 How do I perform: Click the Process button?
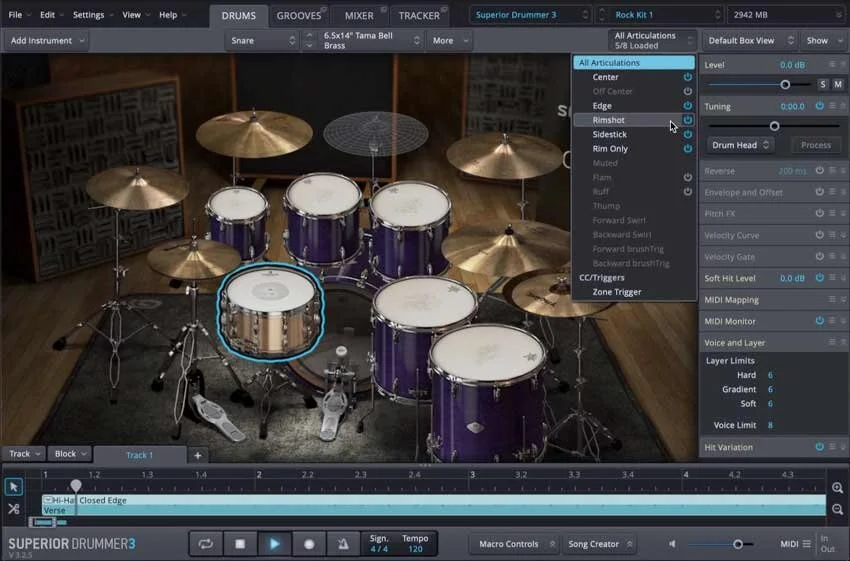[x=815, y=145]
